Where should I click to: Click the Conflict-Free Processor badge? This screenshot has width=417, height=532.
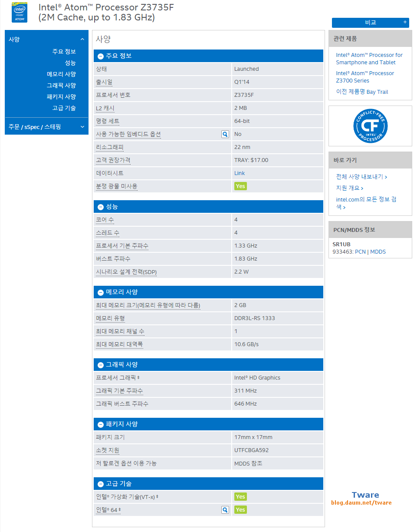coord(370,126)
